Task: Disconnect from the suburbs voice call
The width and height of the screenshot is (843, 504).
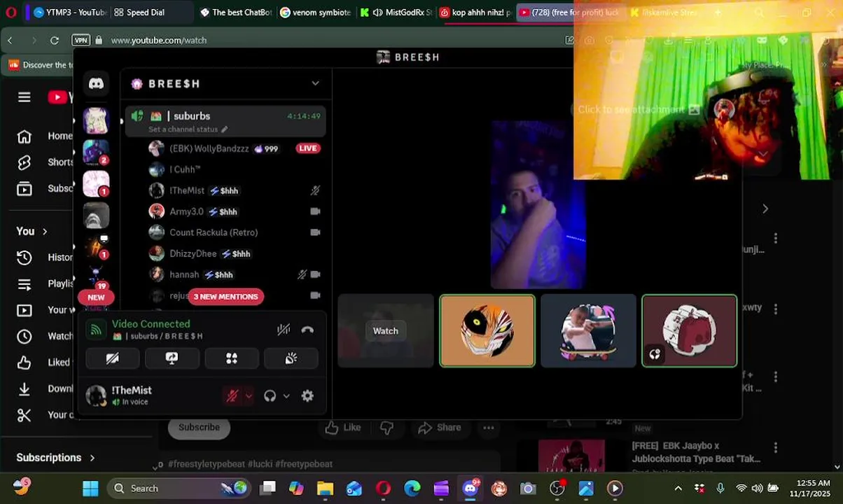Action: (x=307, y=330)
